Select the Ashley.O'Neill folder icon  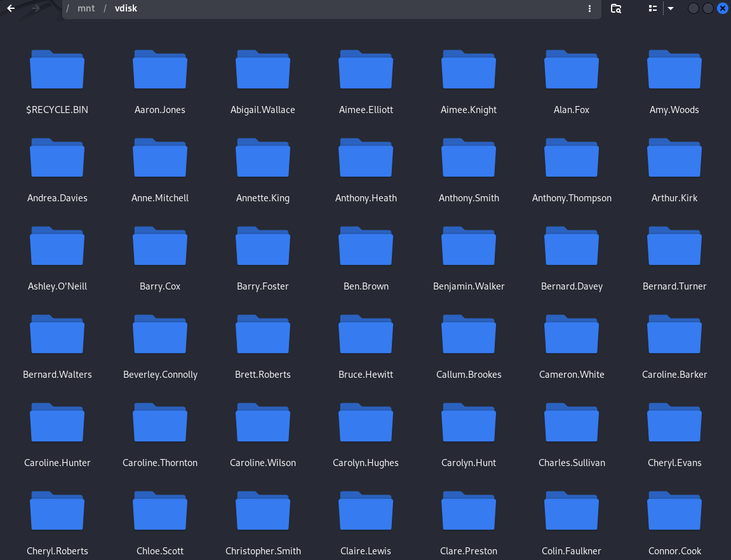(57, 246)
